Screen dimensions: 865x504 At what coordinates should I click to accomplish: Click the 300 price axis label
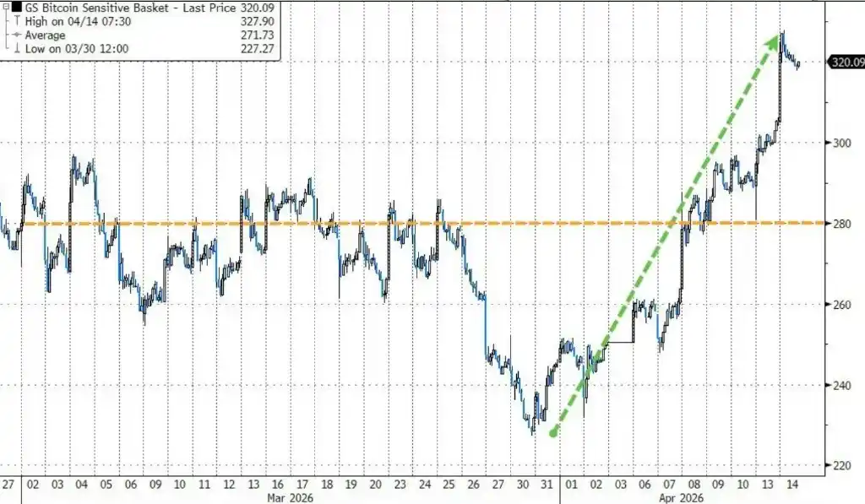[838, 143]
